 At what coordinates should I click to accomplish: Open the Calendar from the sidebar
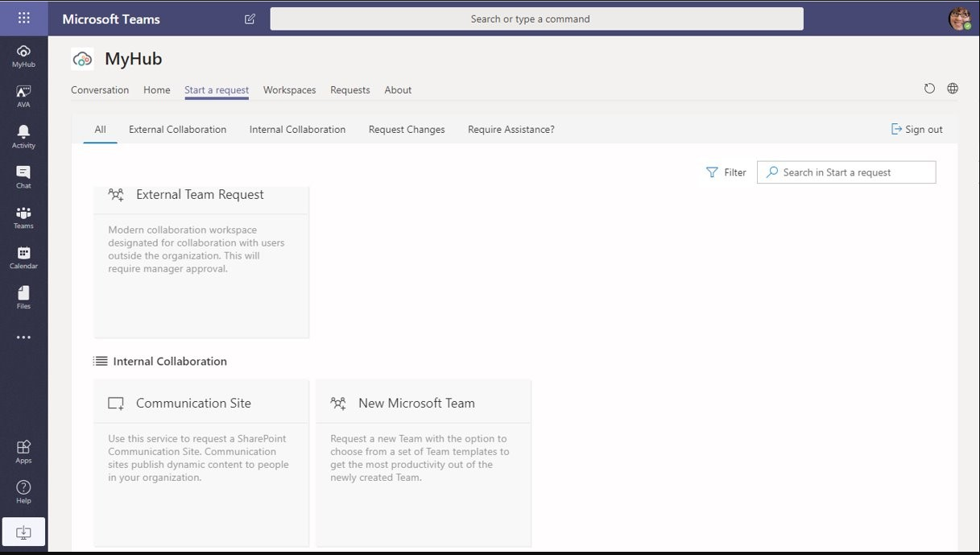click(x=23, y=257)
